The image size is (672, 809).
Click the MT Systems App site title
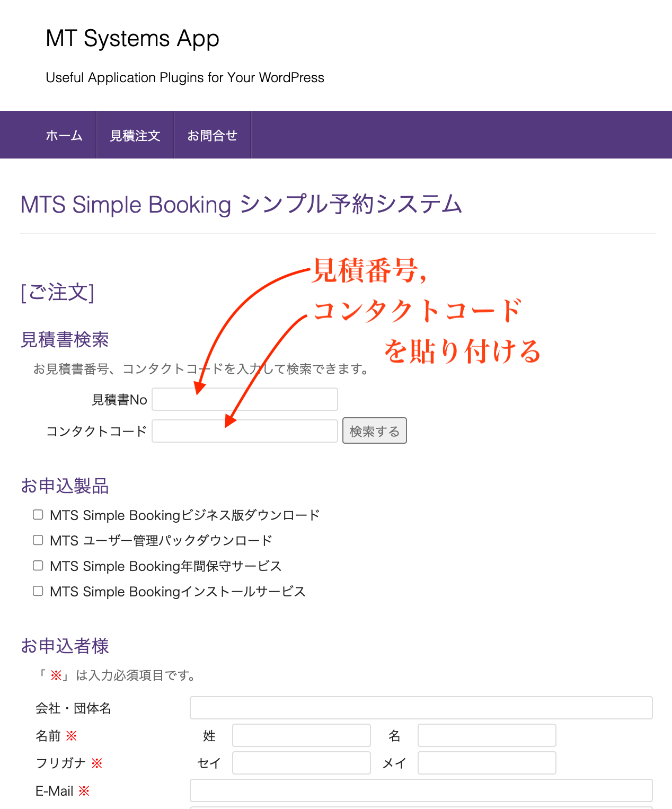click(x=132, y=39)
